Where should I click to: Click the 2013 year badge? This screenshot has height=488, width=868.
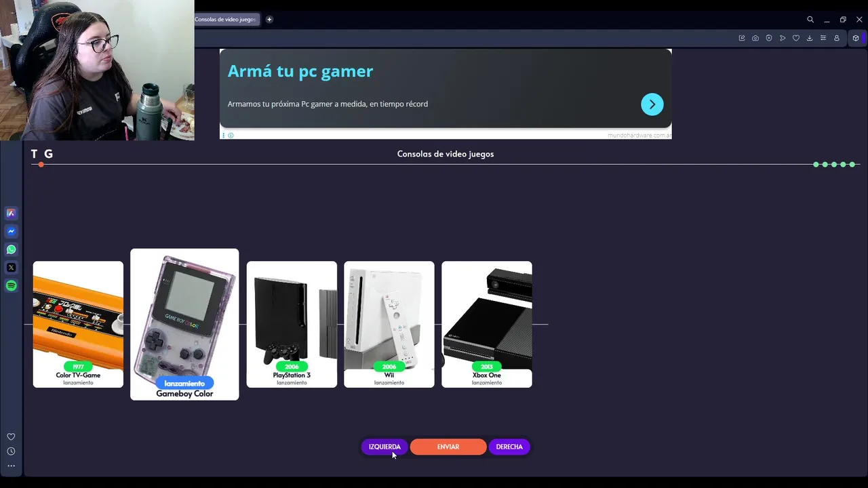point(487,367)
